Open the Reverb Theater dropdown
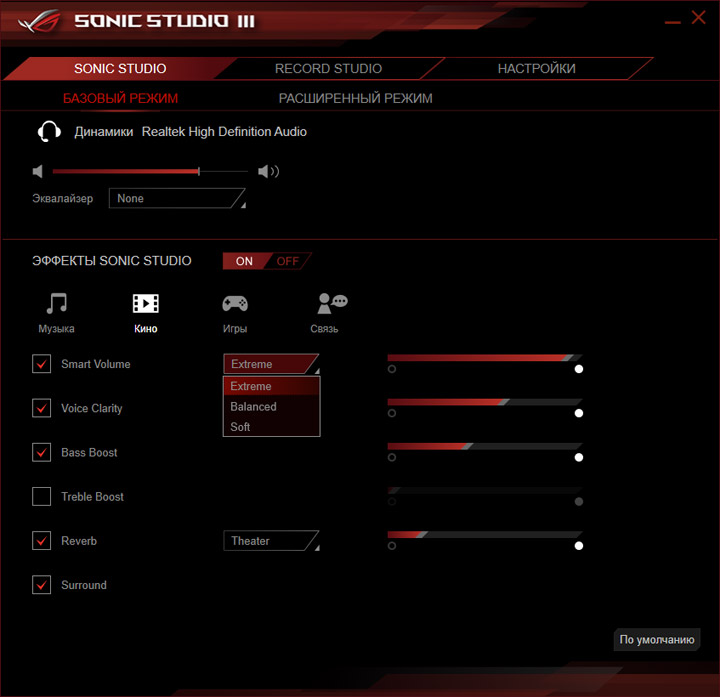Screen dimensions: 720x697 click(271, 540)
